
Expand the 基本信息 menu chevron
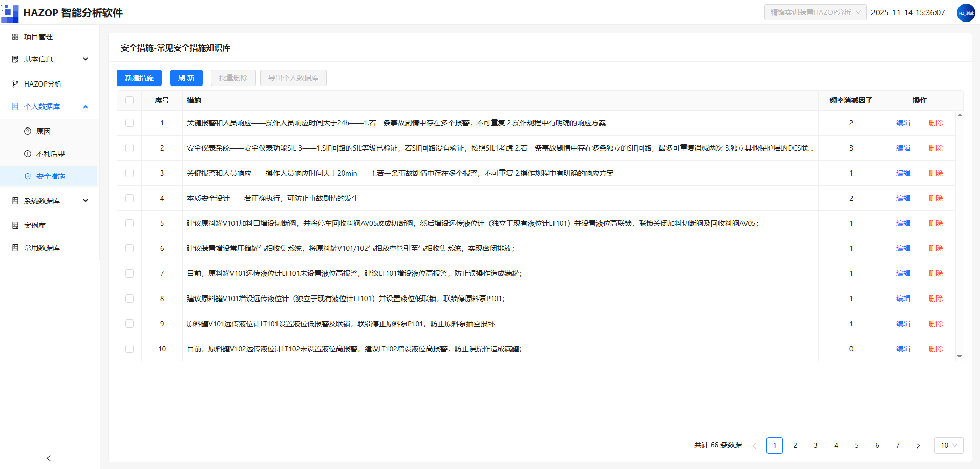coord(86,59)
